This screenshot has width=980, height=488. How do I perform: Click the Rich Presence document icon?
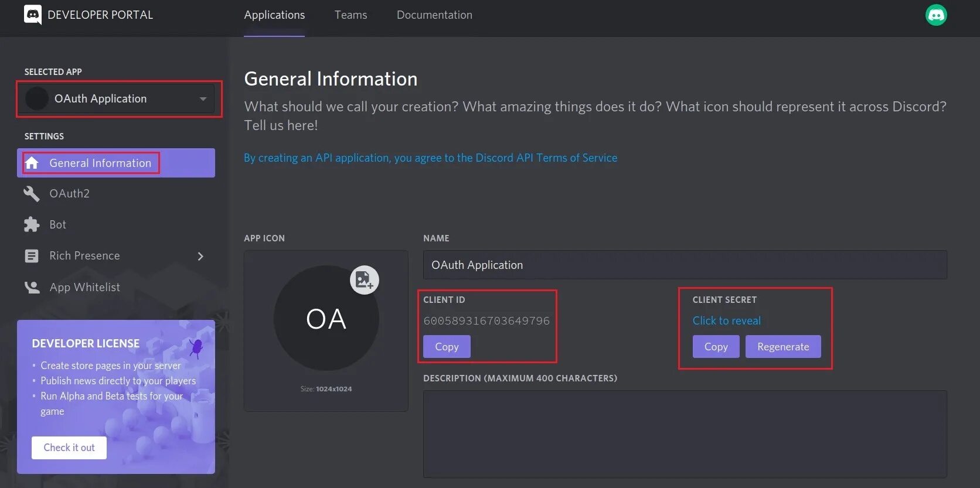click(x=32, y=256)
